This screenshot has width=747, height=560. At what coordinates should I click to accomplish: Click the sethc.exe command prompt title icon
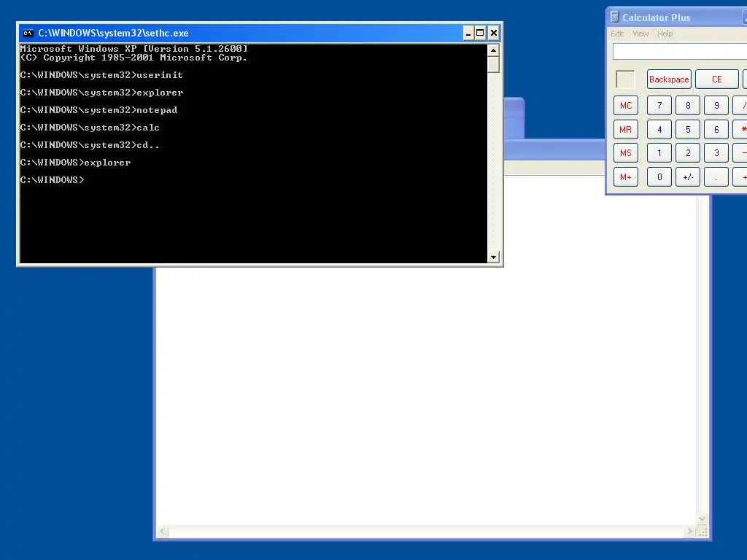point(28,33)
